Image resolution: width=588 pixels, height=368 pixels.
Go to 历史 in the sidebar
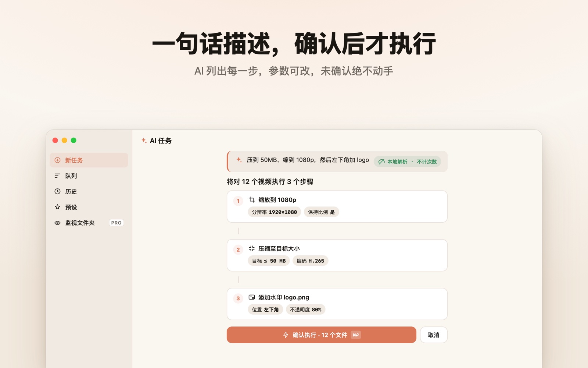coord(89,191)
